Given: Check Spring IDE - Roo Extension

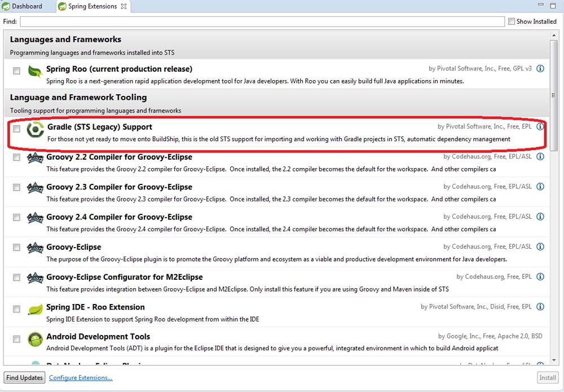Looking at the screenshot, I should [x=16, y=309].
